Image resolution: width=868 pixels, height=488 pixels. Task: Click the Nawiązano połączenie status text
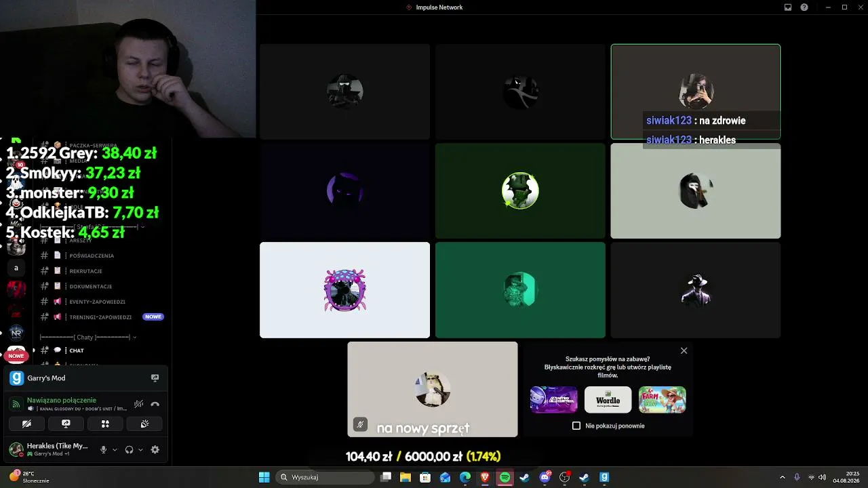pos(62,400)
